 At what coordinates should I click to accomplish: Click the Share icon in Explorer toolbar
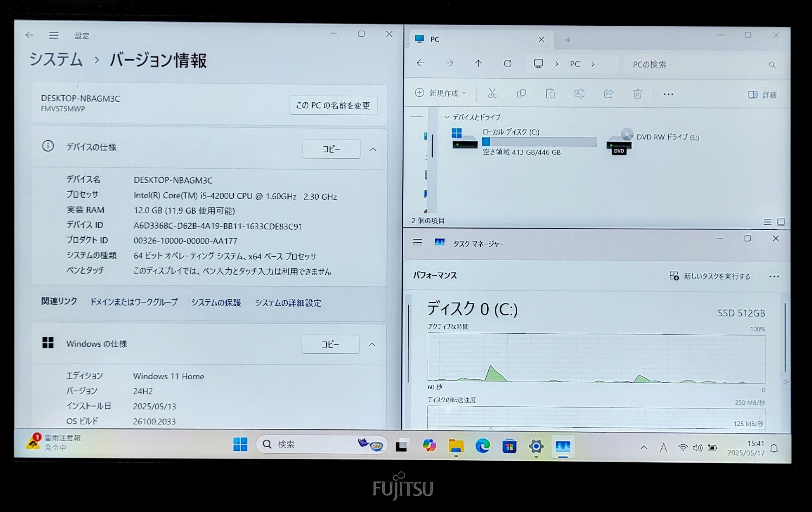coord(608,94)
